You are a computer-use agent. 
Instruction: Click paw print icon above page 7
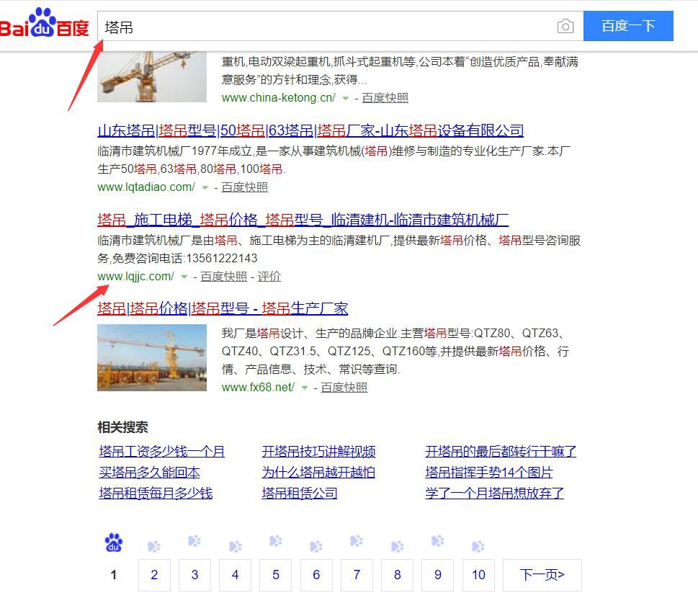point(357,541)
